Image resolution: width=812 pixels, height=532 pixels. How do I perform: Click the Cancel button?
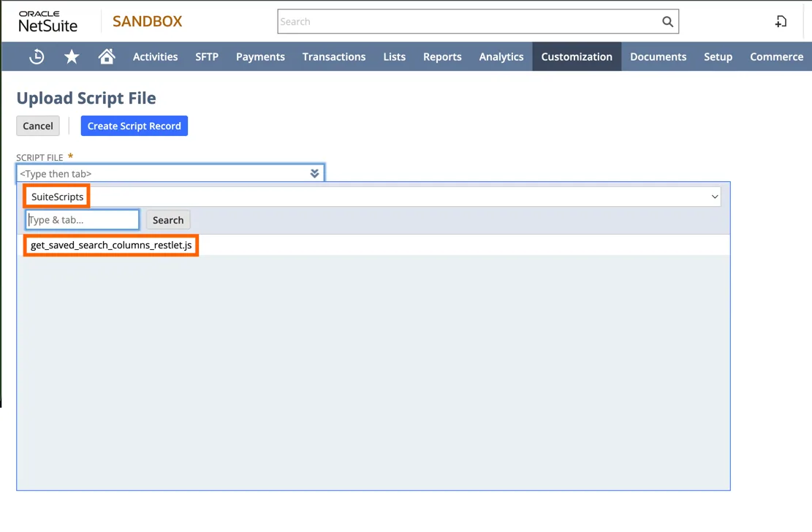(38, 126)
